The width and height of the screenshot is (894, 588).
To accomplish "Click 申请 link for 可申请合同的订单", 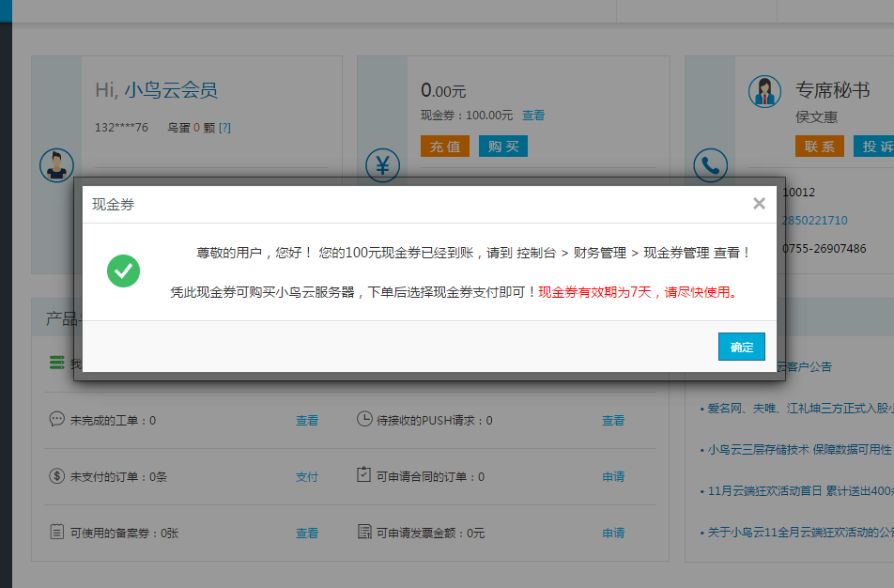I will pos(613,477).
